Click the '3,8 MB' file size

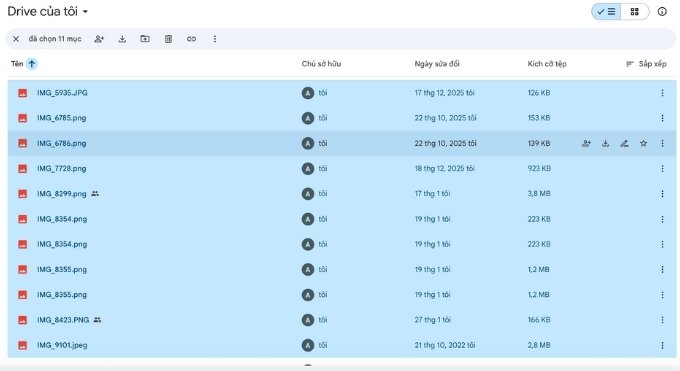point(539,194)
